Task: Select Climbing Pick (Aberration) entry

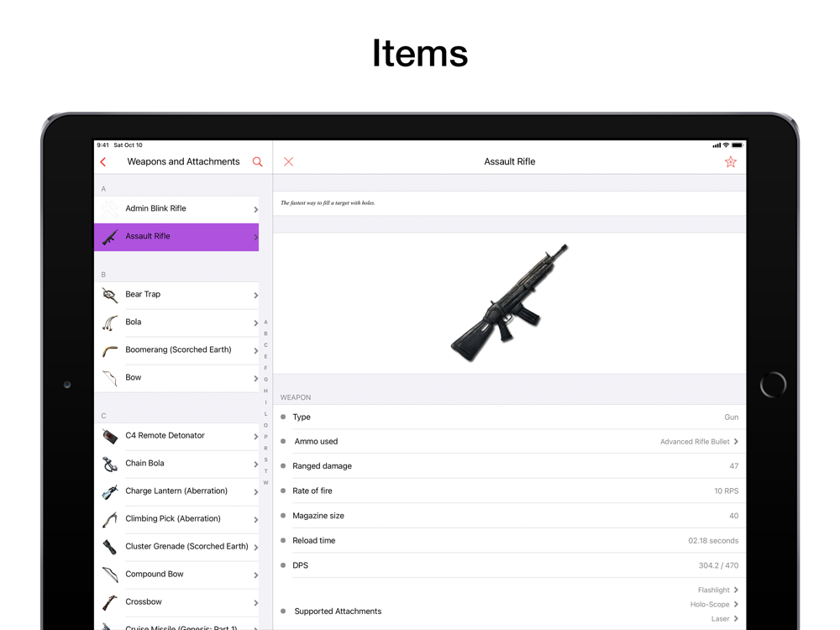Action: coord(176,519)
